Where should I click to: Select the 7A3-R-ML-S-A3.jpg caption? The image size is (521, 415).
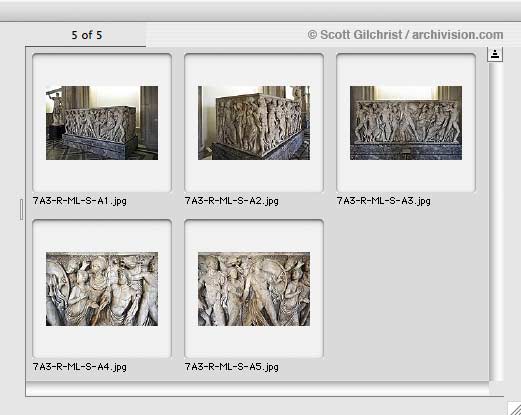384,201
